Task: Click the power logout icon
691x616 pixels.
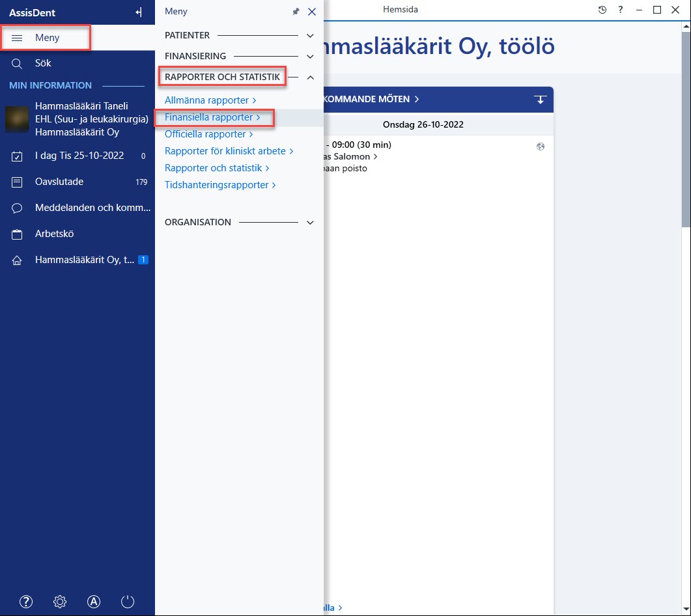Action: [x=128, y=602]
